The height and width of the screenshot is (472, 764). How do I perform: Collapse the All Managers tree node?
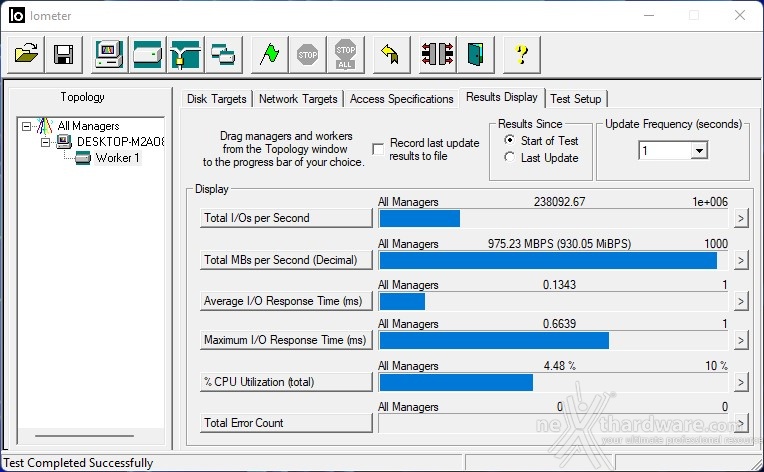pyautogui.click(x=26, y=127)
